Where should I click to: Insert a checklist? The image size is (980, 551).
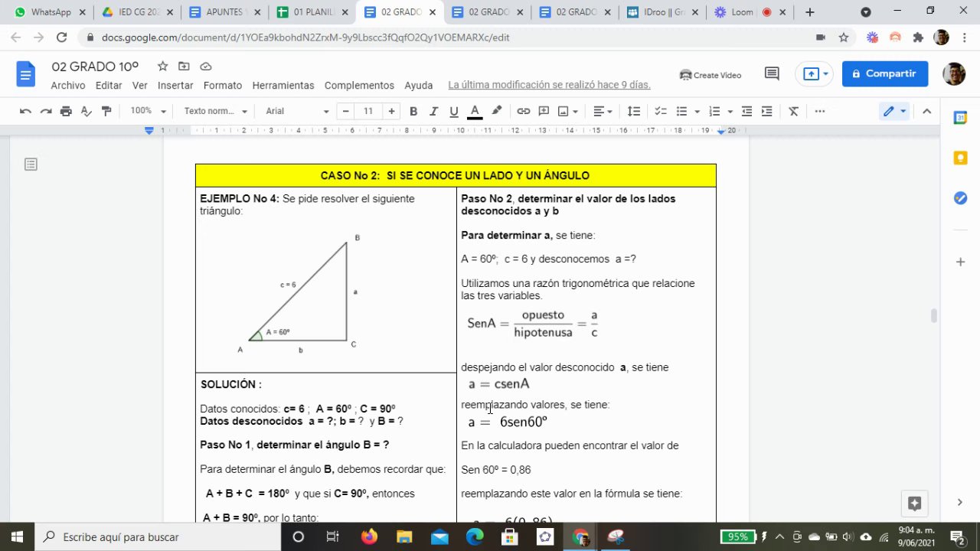click(x=661, y=111)
